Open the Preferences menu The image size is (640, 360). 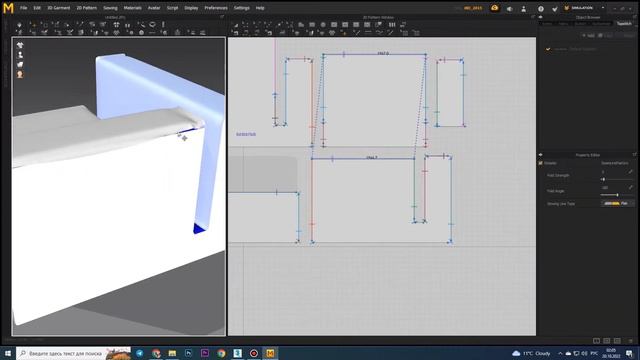[x=216, y=8]
